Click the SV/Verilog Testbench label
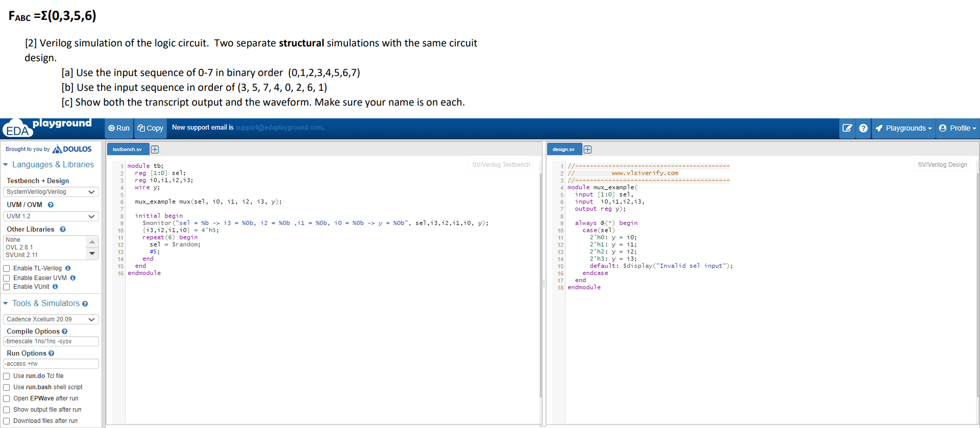The height and width of the screenshot is (428, 980). click(501, 165)
